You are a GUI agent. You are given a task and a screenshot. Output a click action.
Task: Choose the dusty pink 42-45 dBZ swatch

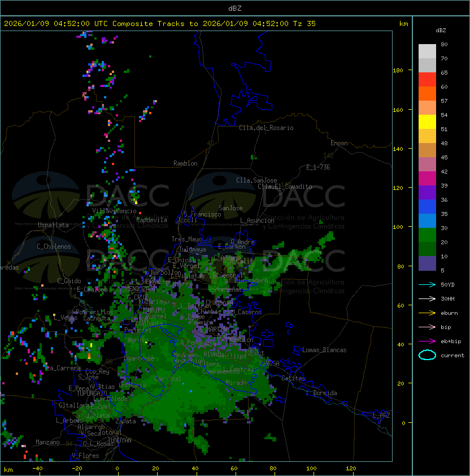tap(427, 165)
